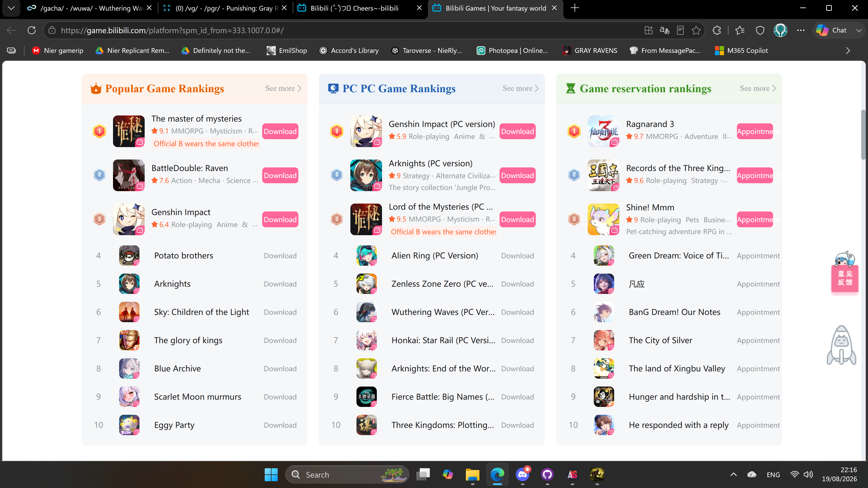Refresh the current page
Image resolution: width=868 pixels, height=488 pixels.
[32, 30]
